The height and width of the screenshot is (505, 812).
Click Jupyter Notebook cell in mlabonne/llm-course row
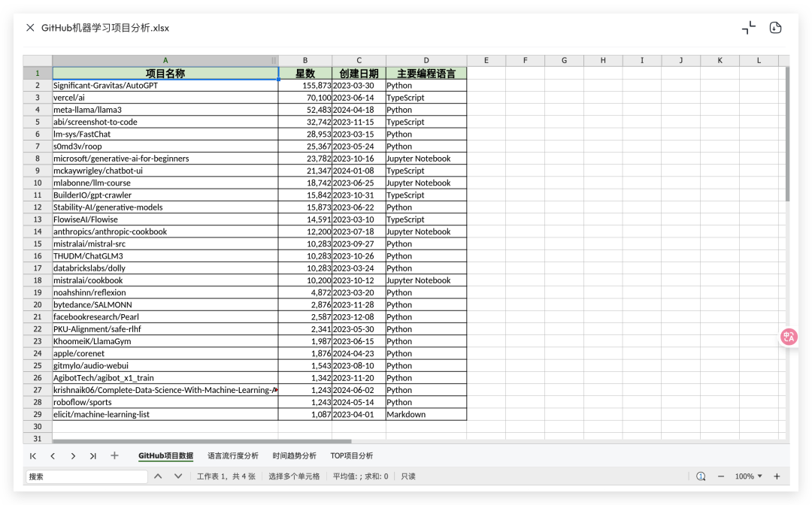[x=426, y=183]
